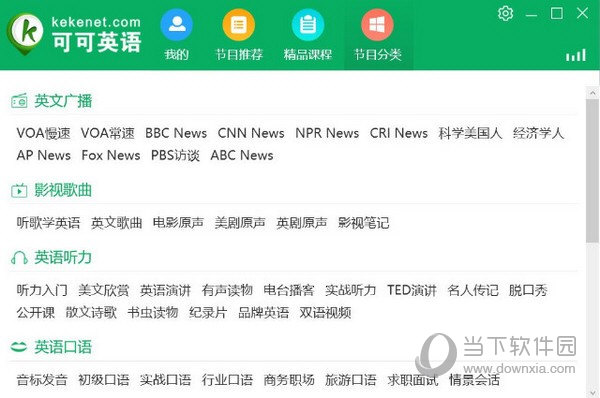
Task: Open BBC News category
Action: click(x=176, y=133)
